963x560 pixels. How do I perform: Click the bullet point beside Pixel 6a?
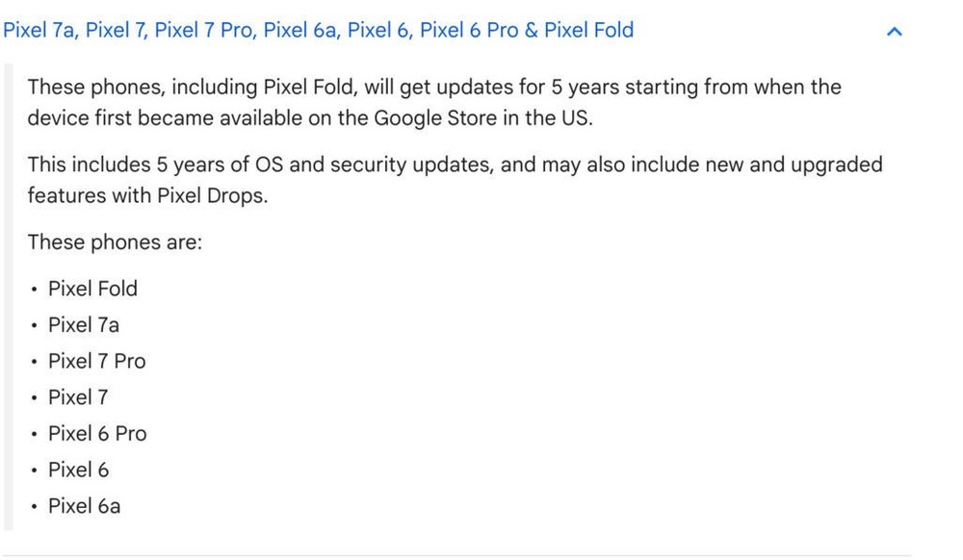point(34,507)
